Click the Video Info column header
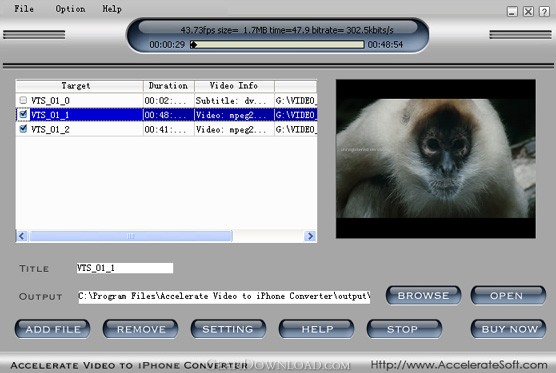 234,86
